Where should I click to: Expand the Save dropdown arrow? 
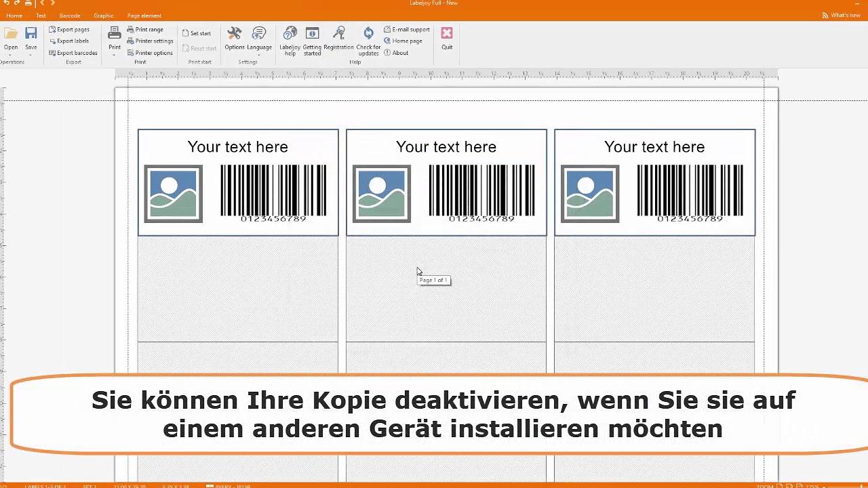click(31, 55)
